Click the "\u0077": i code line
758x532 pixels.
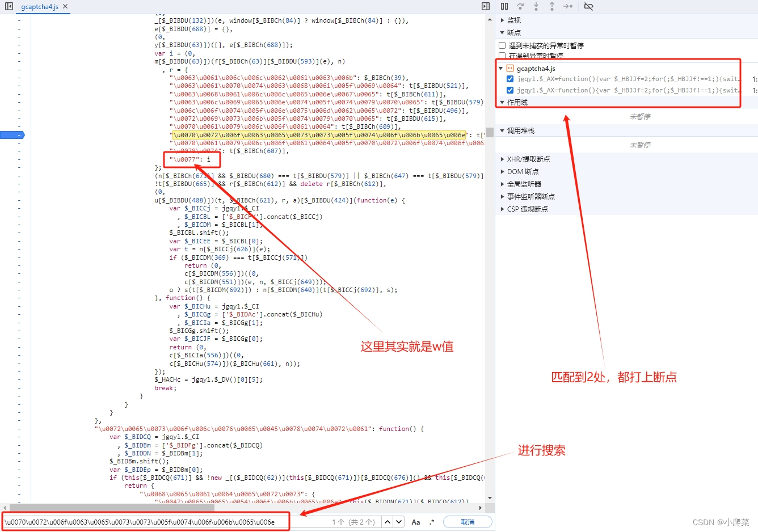[x=190, y=159]
